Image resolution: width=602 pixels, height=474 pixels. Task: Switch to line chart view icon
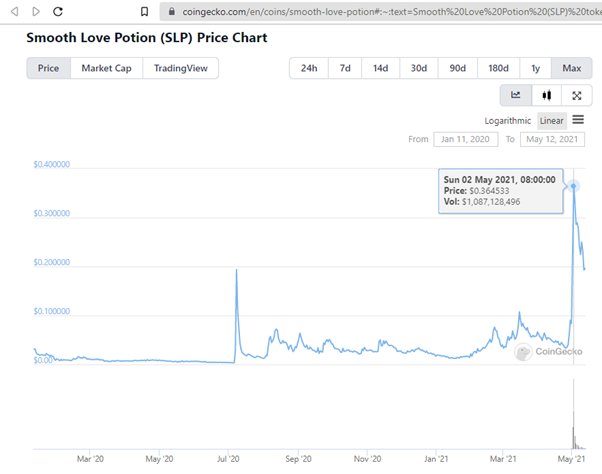click(516, 95)
